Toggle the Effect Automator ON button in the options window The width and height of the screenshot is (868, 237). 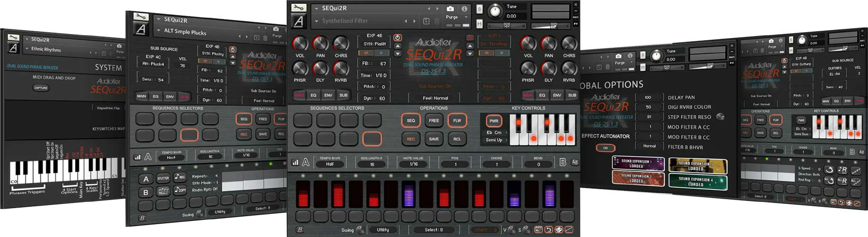point(605,148)
